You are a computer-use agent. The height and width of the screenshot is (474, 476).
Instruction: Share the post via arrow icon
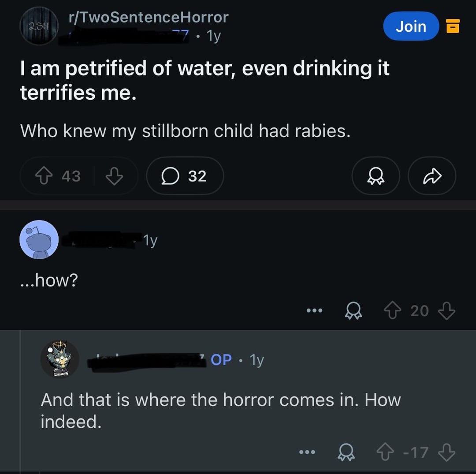click(x=431, y=176)
